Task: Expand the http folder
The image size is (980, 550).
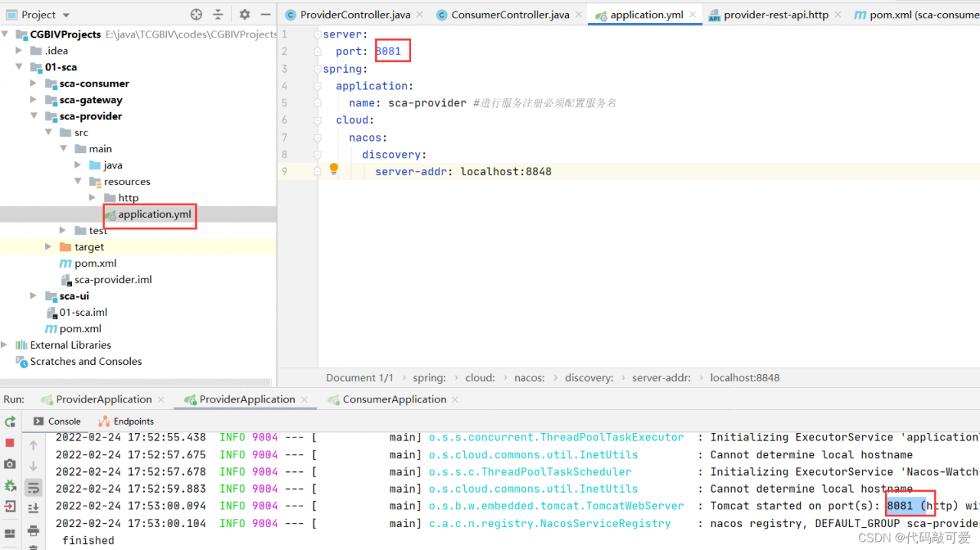Action: click(x=93, y=198)
